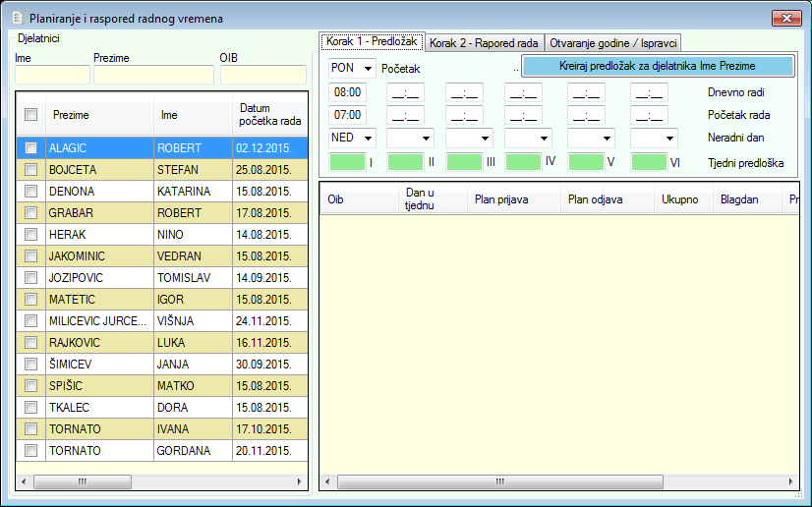Select name cell IVANA
The width and height of the screenshot is (812, 507).
point(193,429)
